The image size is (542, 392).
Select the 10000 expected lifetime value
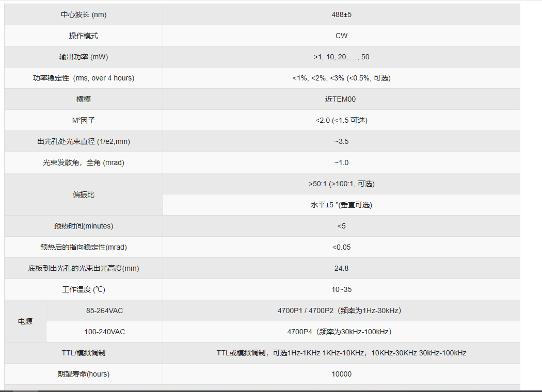click(x=341, y=374)
